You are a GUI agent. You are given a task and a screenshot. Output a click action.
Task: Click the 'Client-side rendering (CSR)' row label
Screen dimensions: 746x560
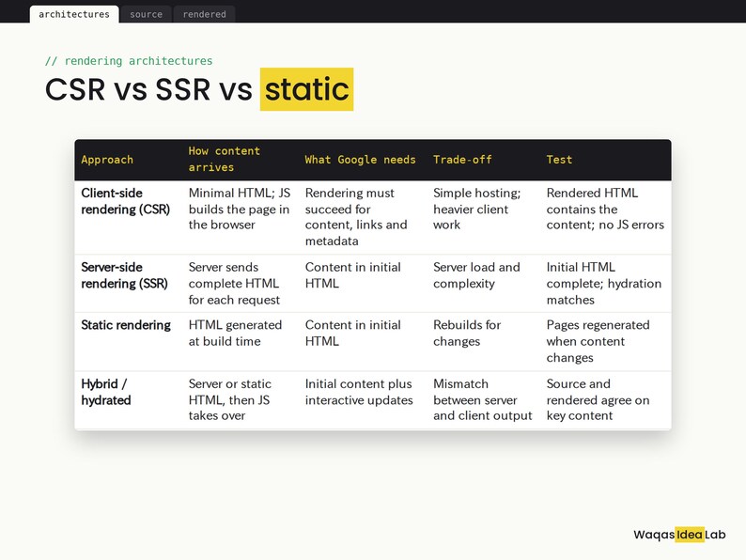[126, 201]
